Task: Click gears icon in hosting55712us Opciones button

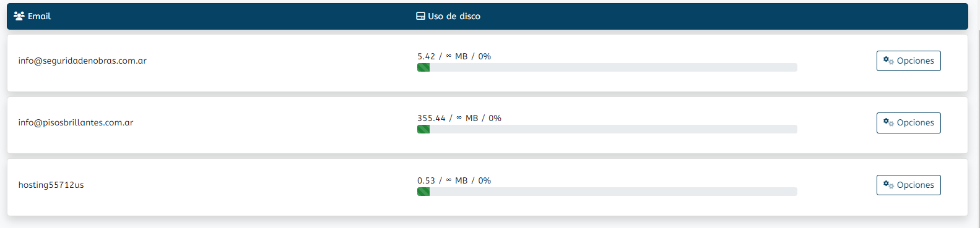Action: coord(888,185)
